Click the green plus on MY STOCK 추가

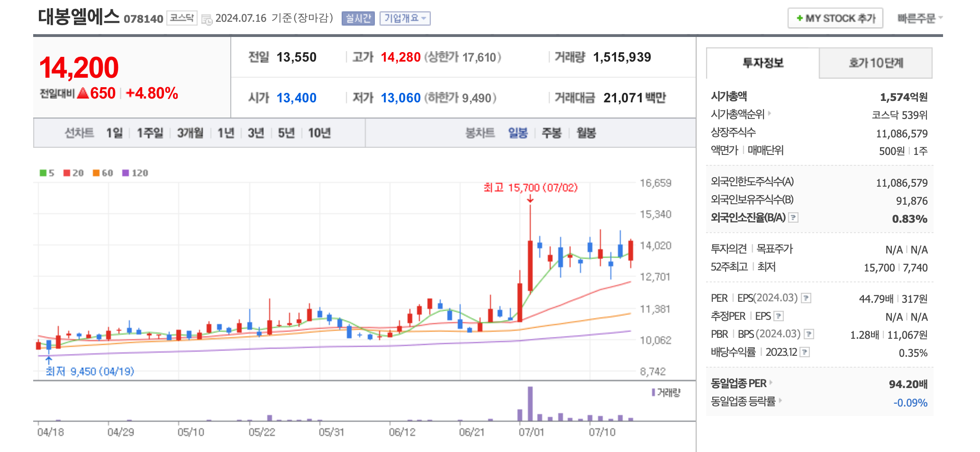click(800, 18)
